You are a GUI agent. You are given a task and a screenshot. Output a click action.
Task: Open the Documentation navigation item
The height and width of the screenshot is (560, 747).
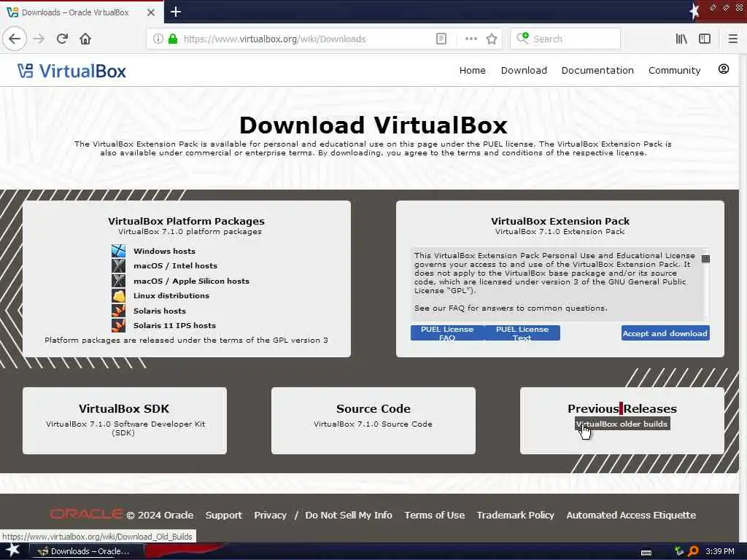(x=597, y=71)
